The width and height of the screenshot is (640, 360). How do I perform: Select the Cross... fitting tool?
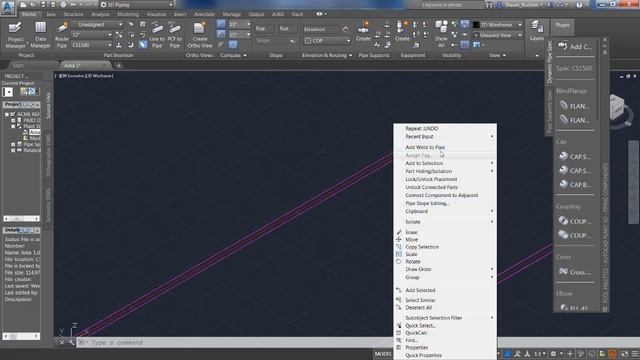(575, 272)
